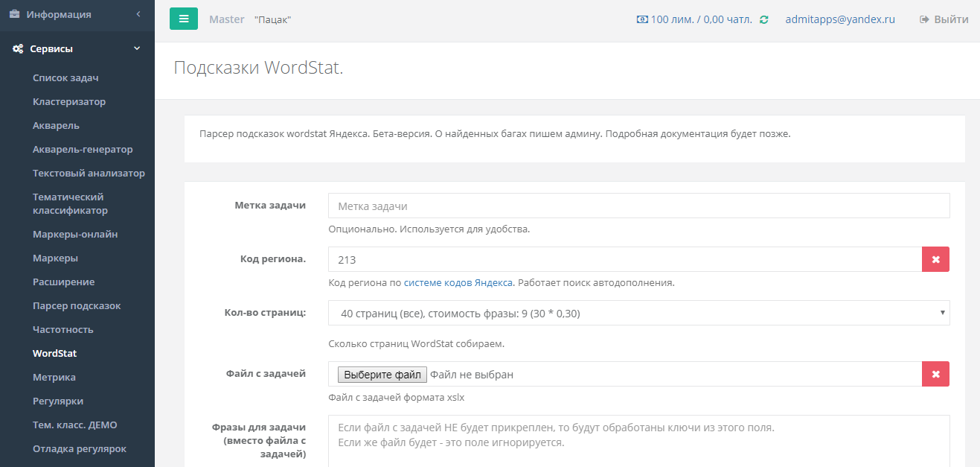Click the money balance icon
Screen dimensions: 980x467
(x=642, y=19)
